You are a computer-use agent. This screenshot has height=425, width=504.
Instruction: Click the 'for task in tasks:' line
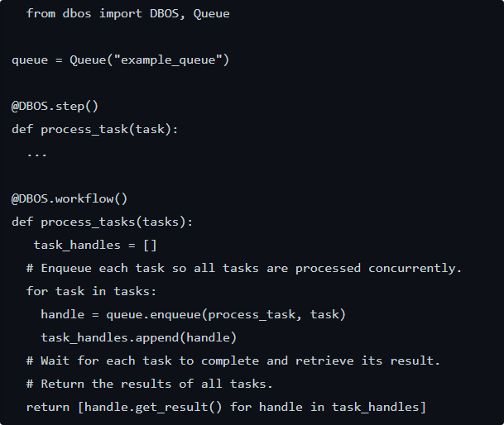[92, 291]
